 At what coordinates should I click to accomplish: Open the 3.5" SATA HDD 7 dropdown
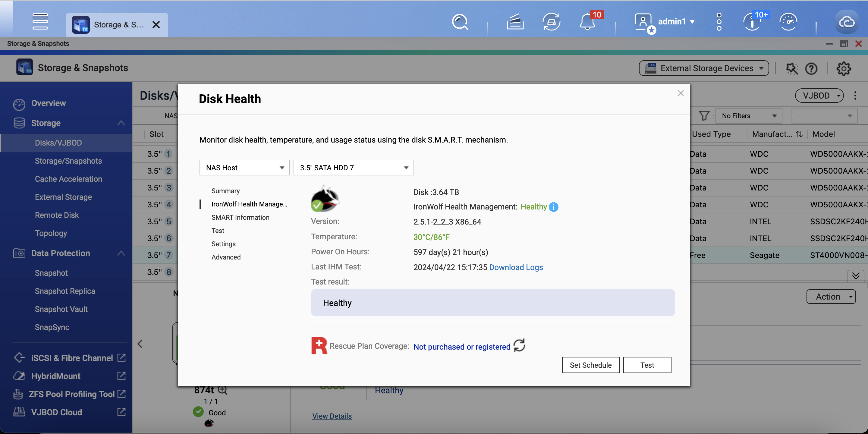tap(354, 168)
